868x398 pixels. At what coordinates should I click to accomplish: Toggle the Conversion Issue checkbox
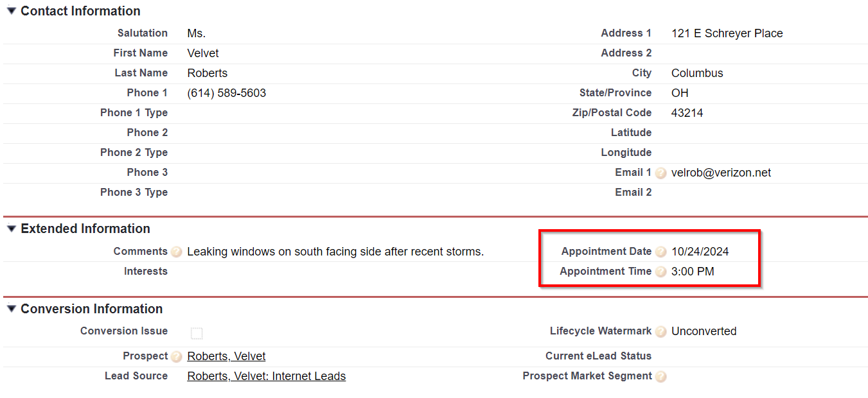click(197, 333)
